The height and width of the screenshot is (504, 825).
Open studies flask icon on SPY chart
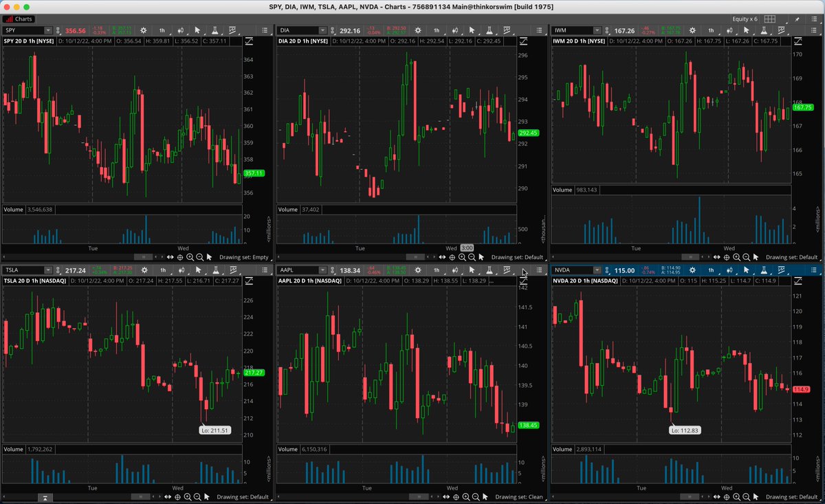tap(214, 30)
